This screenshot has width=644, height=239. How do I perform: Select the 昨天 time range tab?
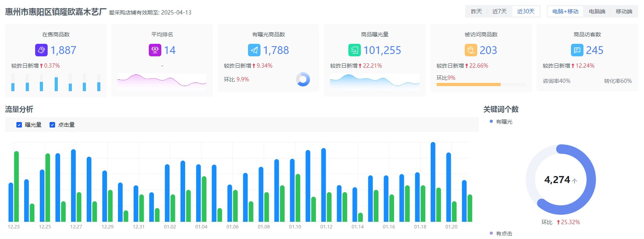click(476, 11)
